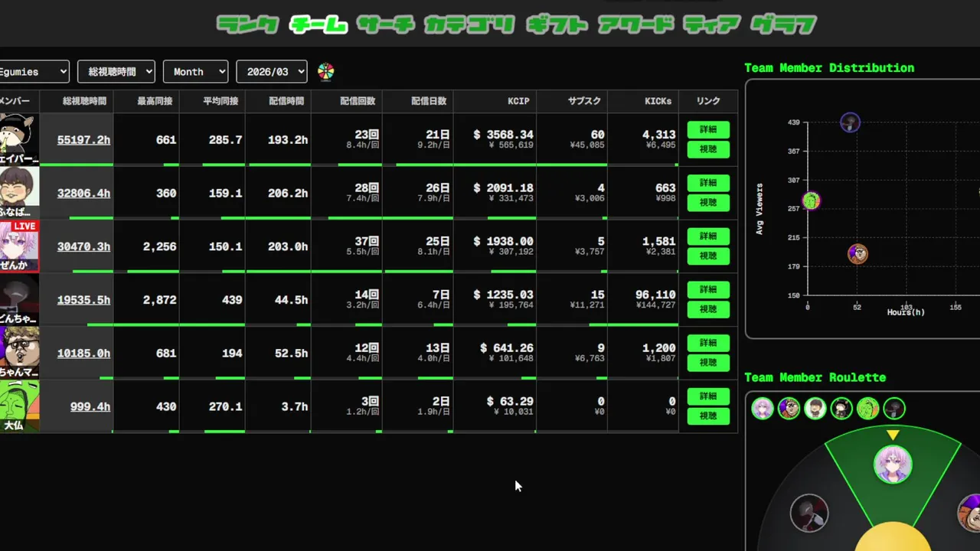
Task: Click the dark avatar on roulette wheel
Action: (808, 514)
